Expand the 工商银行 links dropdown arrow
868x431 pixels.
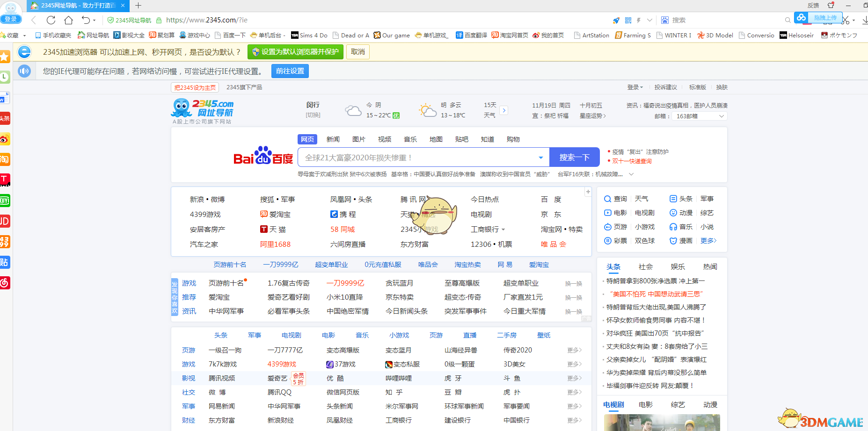point(503,229)
